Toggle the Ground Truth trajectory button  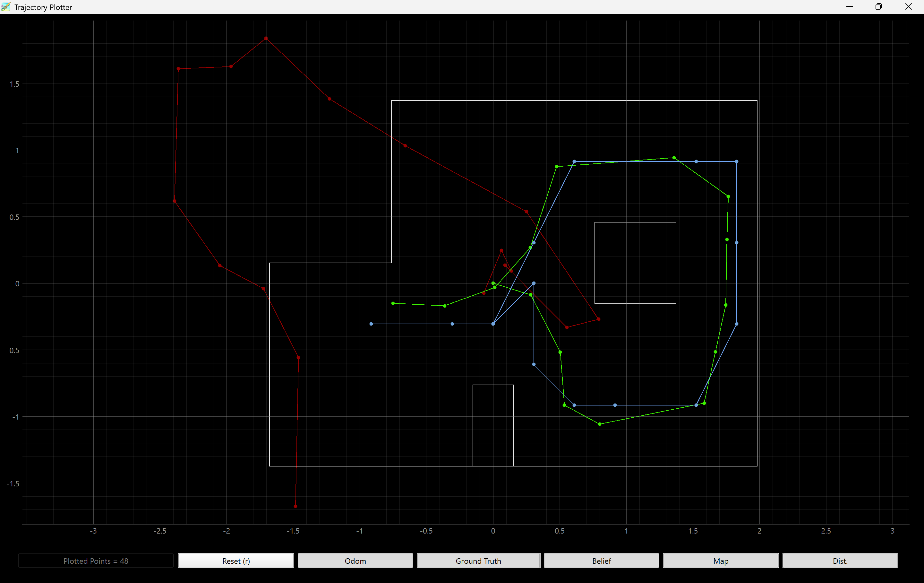(478, 561)
